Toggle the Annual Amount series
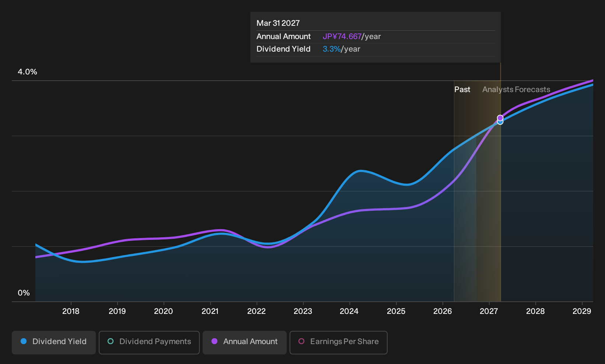 pyautogui.click(x=245, y=342)
